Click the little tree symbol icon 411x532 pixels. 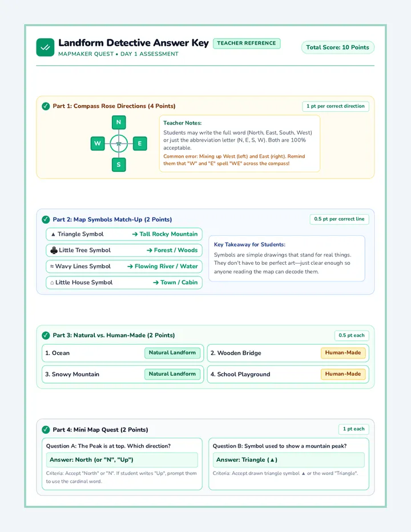[x=54, y=251]
